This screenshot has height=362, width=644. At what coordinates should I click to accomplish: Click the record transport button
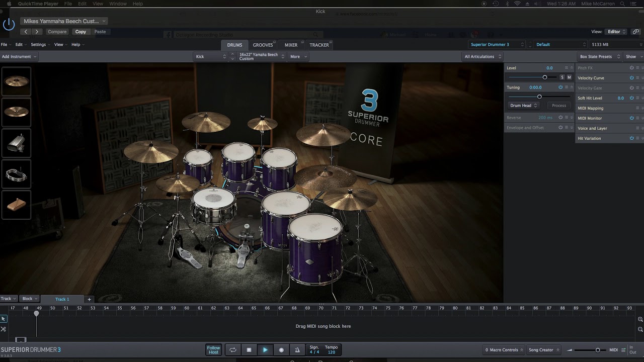281,350
